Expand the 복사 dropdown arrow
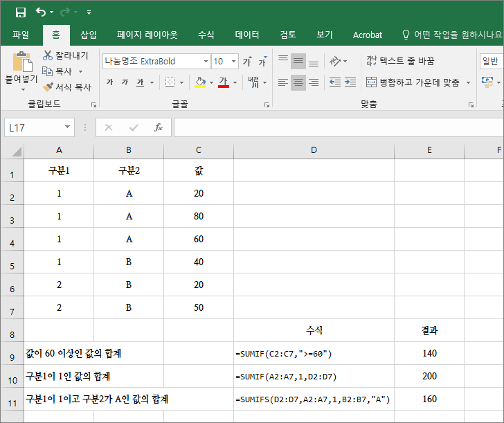504x423 pixels. pyautogui.click(x=81, y=71)
